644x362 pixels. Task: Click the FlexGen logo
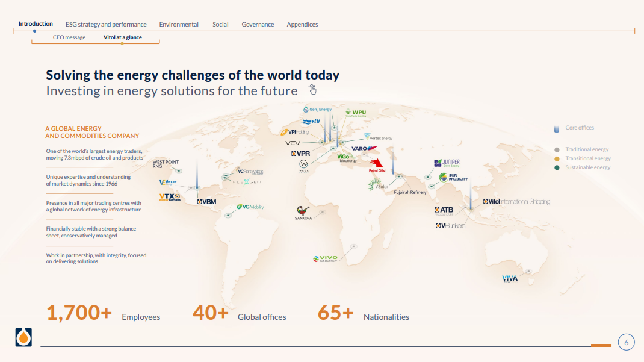pos(247,182)
